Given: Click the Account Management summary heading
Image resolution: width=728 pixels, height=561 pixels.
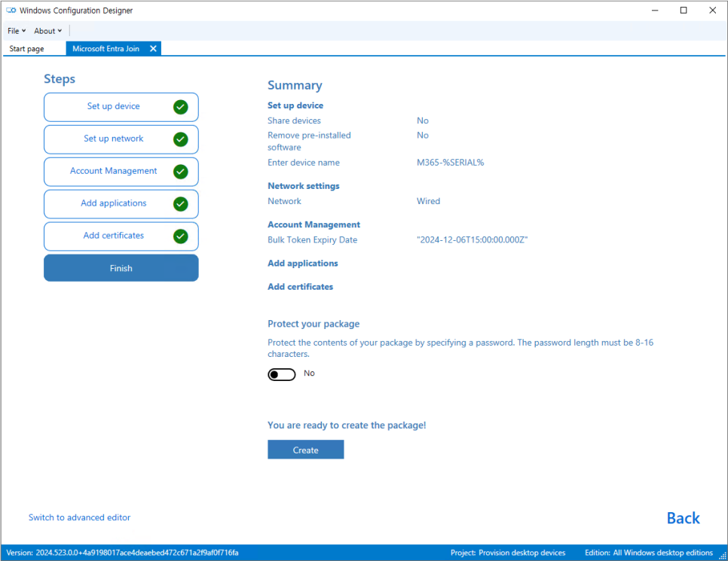Looking at the screenshot, I should coord(314,224).
